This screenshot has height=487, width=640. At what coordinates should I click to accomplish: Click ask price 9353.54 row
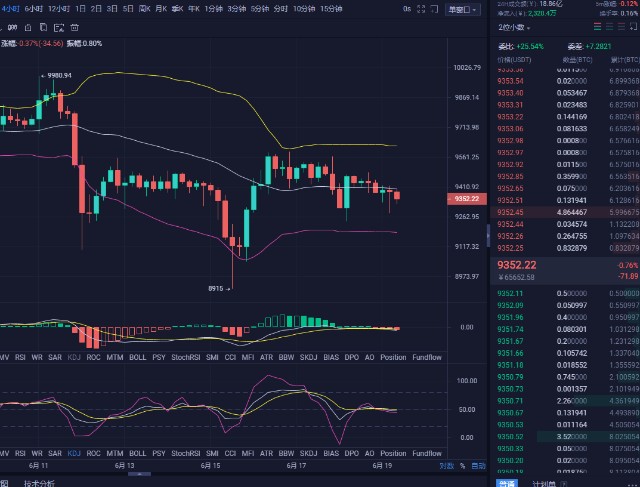pos(565,81)
